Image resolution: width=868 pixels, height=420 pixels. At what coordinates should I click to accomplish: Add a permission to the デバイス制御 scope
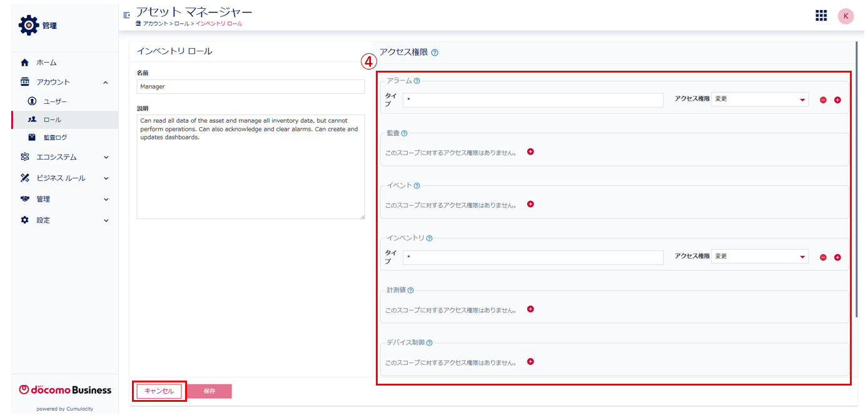pyautogui.click(x=530, y=362)
